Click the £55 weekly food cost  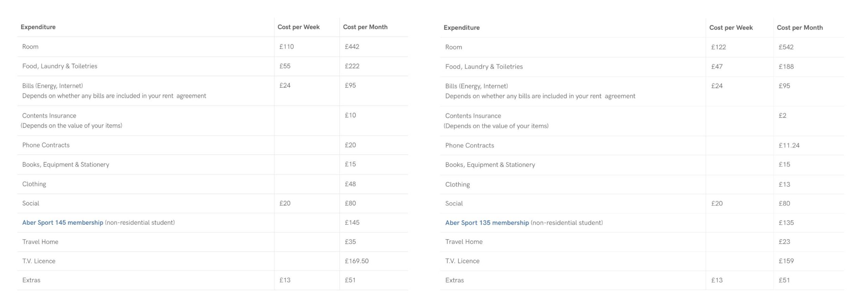pos(284,66)
